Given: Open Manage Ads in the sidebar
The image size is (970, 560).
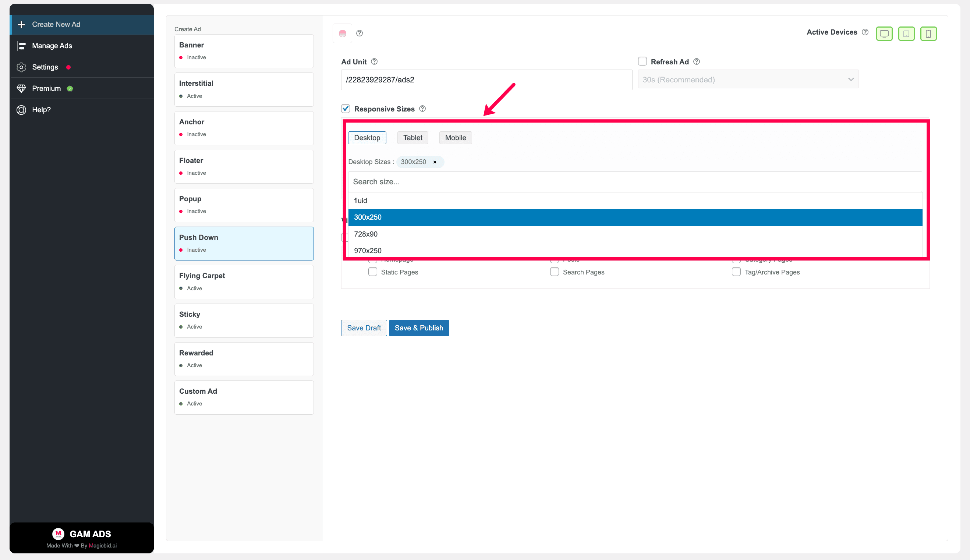Looking at the screenshot, I should tap(82, 46).
